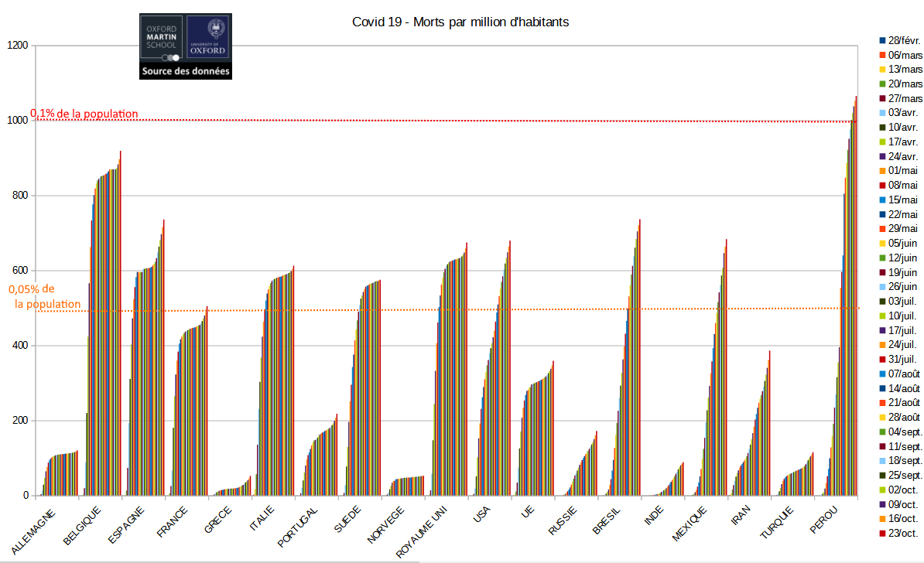Click the University of Oxford logo
924x563 pixels.
(209, 39)
